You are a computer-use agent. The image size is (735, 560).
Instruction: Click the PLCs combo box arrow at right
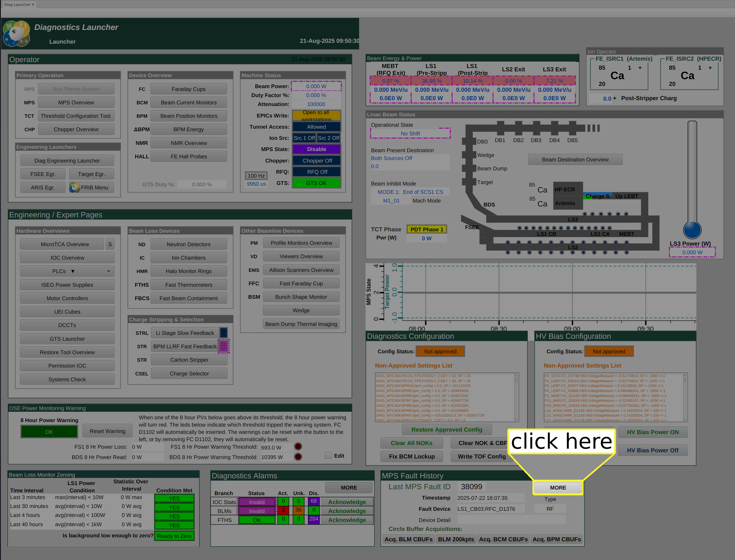point(108,271)
